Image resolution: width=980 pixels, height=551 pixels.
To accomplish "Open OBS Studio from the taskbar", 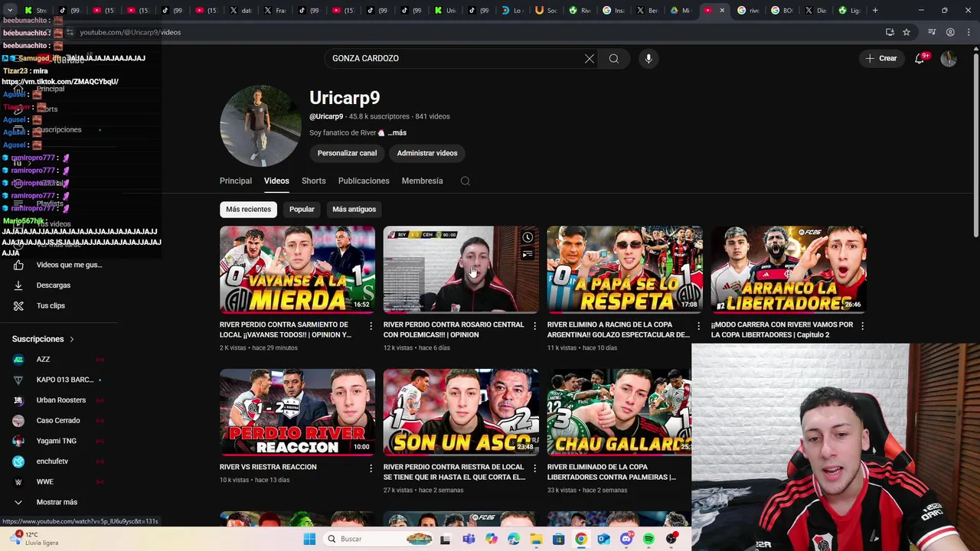I will [x=671, y=539].
